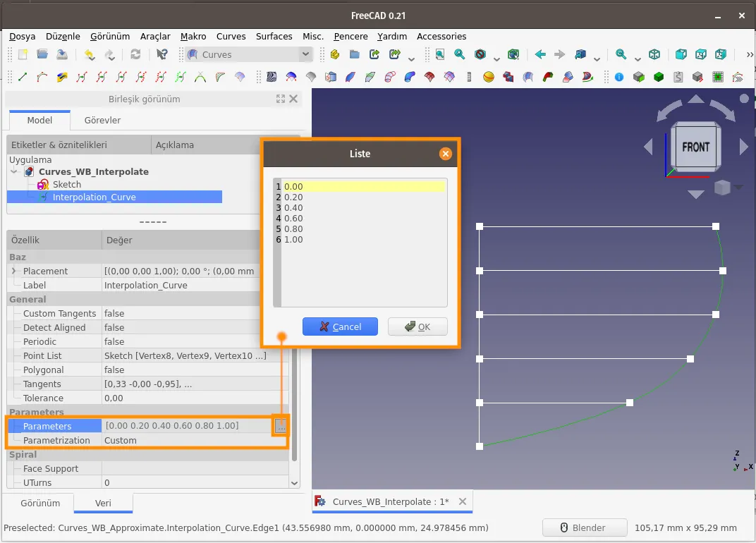756x543 pixels.
Task: Open navigation cube mini menu arrow
Action: tap(738, 187)
